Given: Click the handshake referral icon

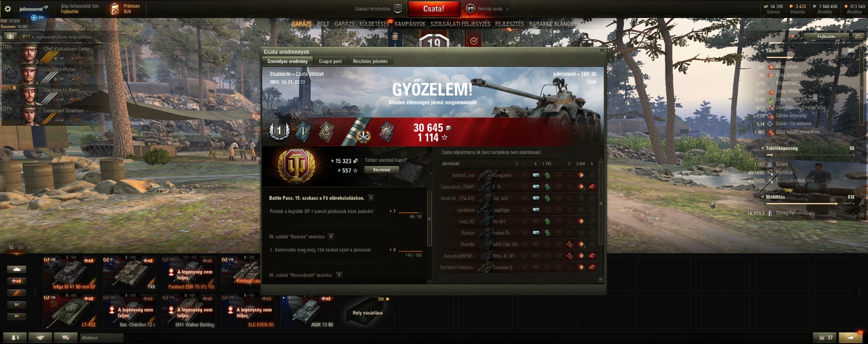Looking at the screenshot, I should [x=40, y=338].
